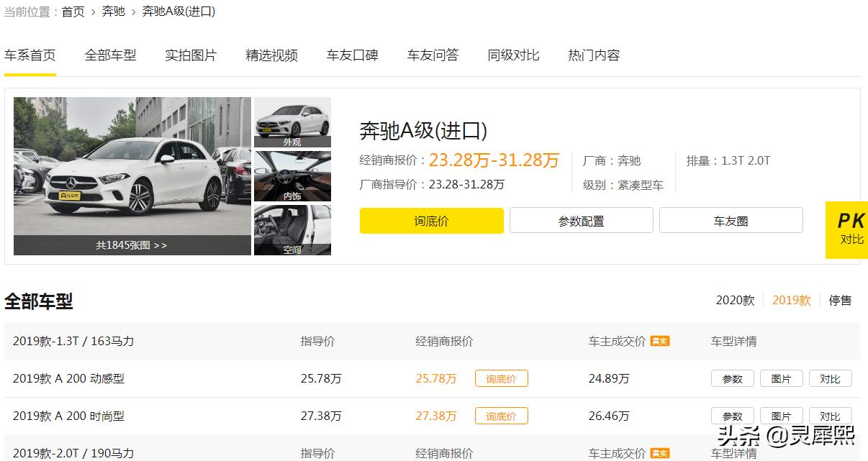
Task: Switch to the 精选视频 tab
Action: [x=271, y=55]
